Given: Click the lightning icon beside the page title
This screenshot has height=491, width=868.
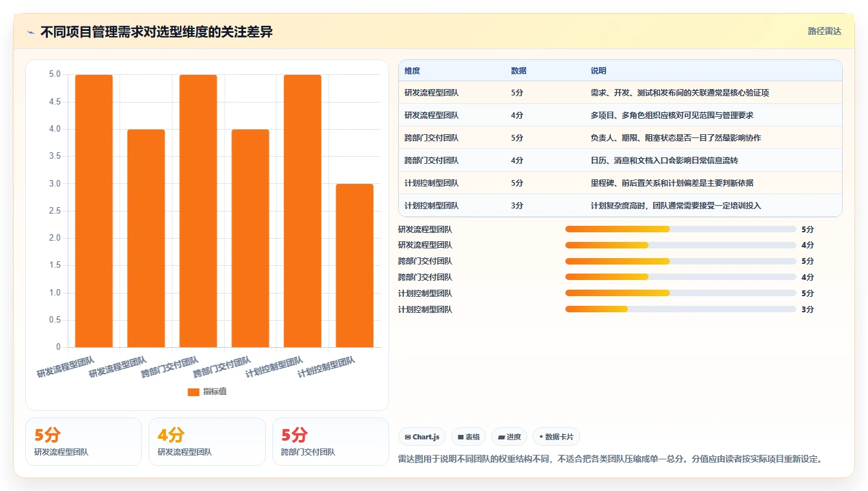Looking at the screenshot, I should [x=30, y=32].
